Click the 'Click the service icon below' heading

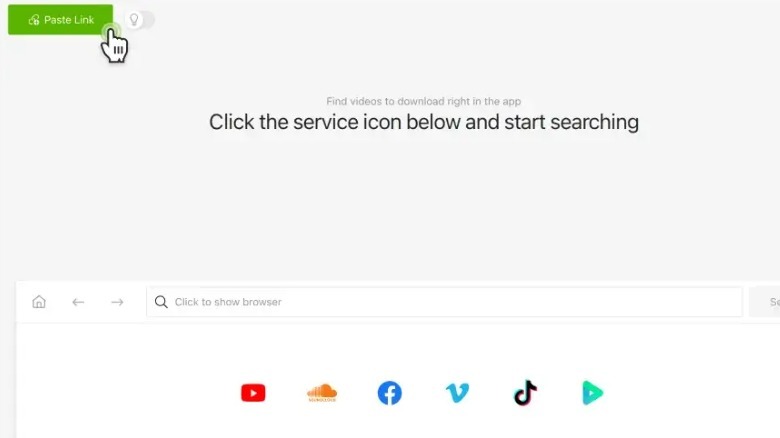424,122
